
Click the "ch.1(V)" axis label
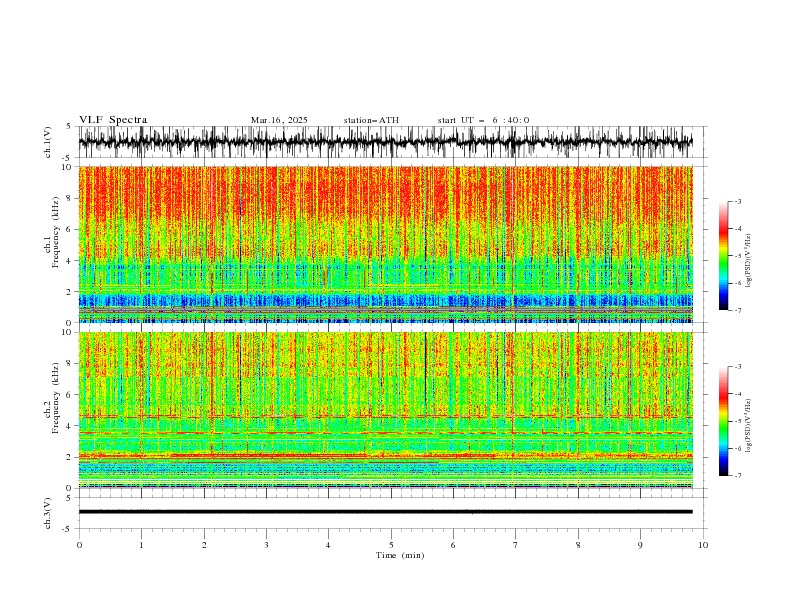[x=48, y=142]
